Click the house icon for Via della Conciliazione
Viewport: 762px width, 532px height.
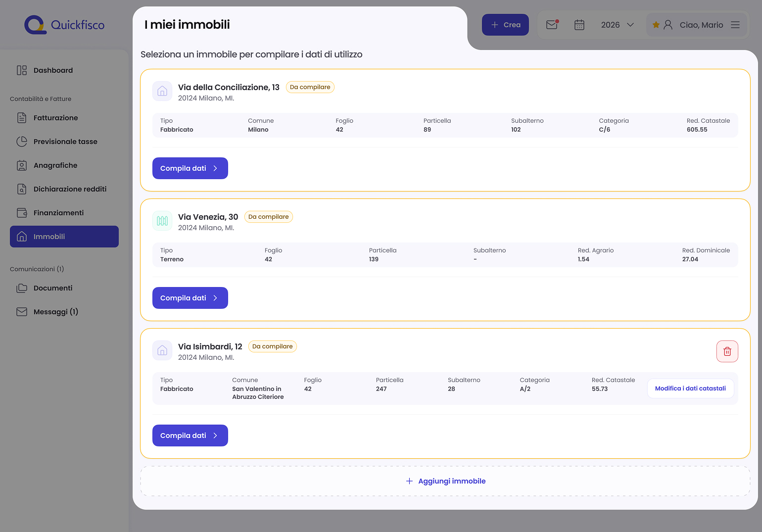pyautogui.click(x=162, y=91)
